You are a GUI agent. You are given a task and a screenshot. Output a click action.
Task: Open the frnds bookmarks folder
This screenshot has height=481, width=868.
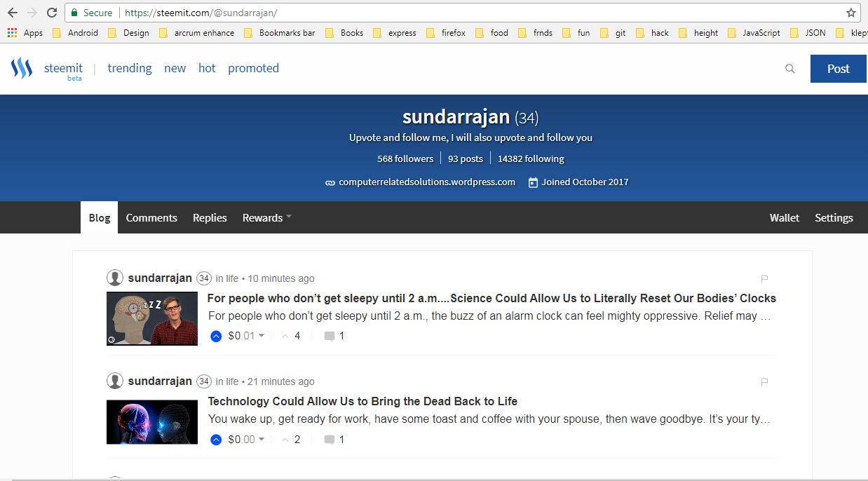click(x=536, y=33)
